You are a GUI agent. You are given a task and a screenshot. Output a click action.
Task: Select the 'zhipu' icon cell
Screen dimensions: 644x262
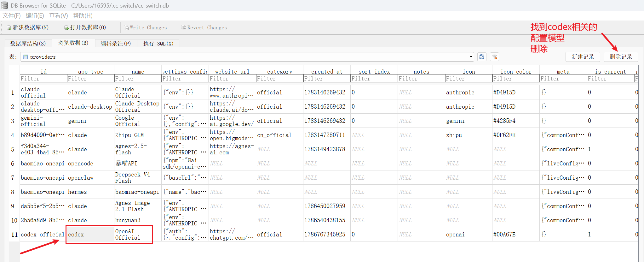click(x=469, y=135)
